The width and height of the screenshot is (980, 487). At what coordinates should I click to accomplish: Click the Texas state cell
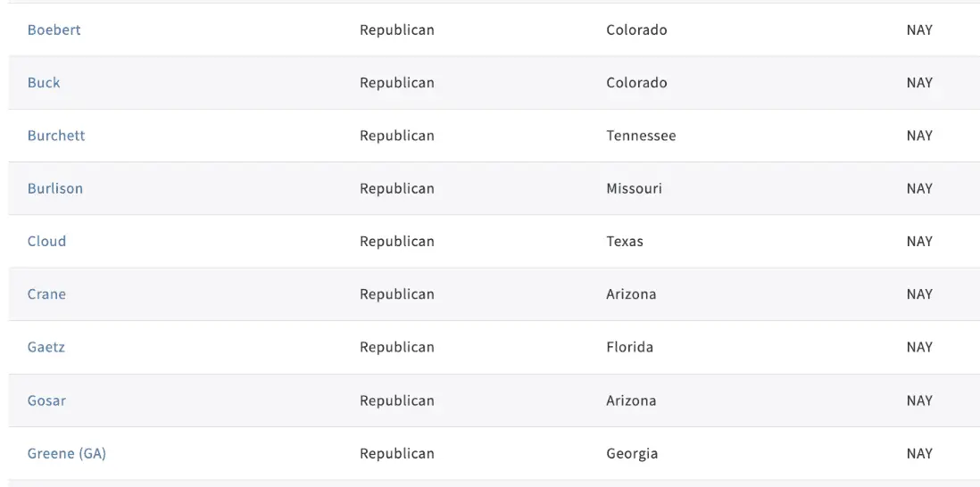[x=625, y=242]
